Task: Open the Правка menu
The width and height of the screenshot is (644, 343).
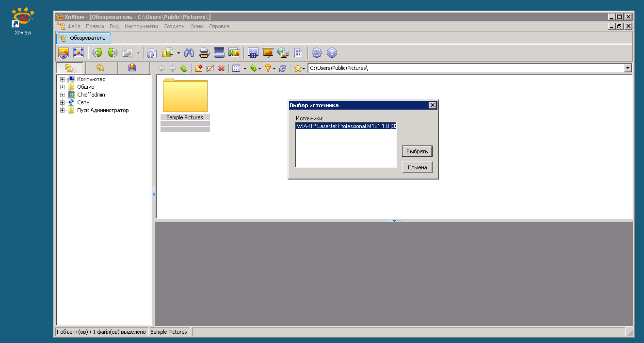Action: click(x=95, y=26)
